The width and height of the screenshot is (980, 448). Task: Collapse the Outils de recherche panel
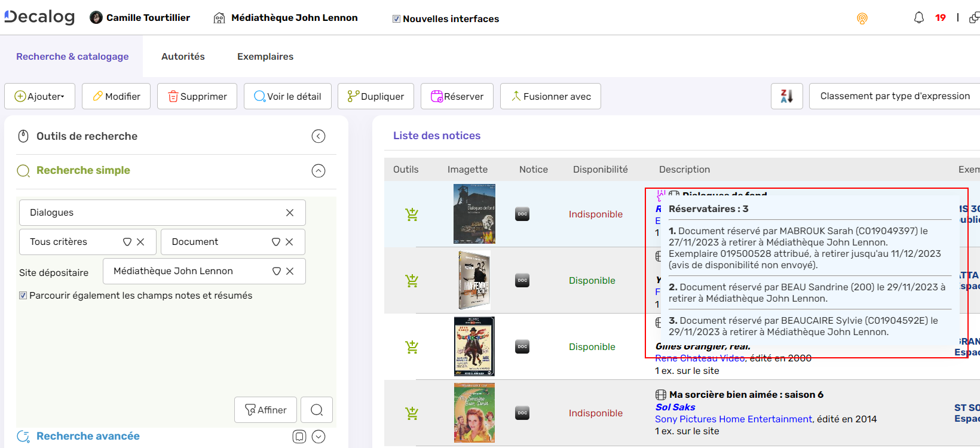tap(318, 136)
